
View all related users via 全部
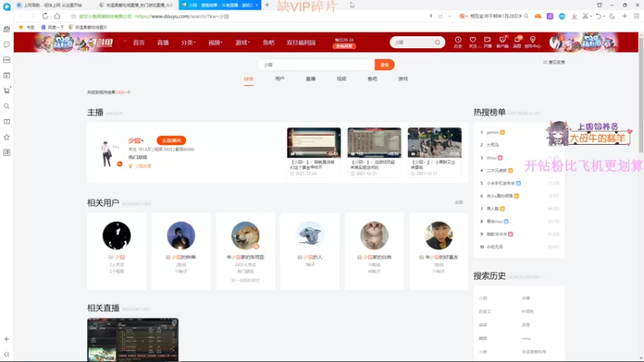459,203
